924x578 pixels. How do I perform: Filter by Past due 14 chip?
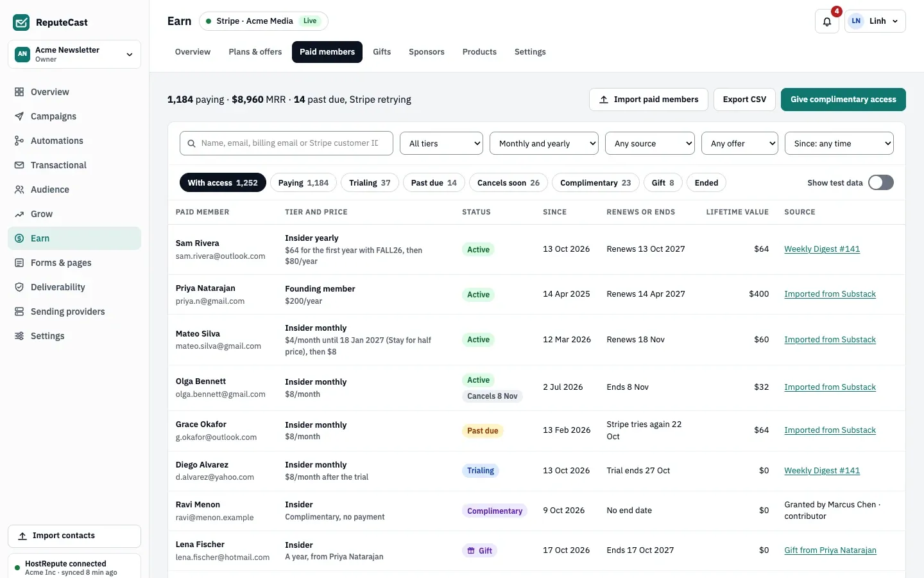tap(434, 183)
